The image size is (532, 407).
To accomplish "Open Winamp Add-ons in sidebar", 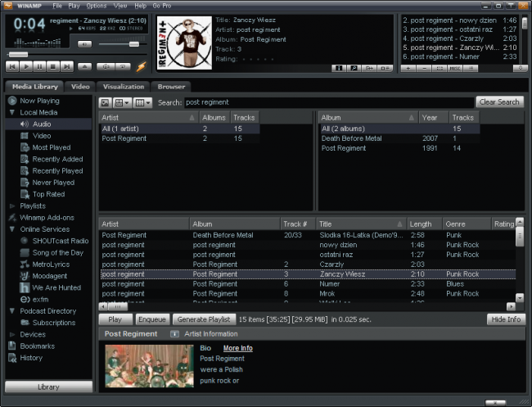I will pos(47,218).
